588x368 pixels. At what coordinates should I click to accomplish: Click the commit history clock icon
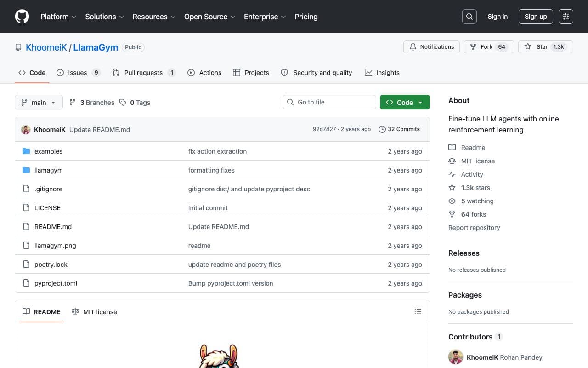point(382,129)
